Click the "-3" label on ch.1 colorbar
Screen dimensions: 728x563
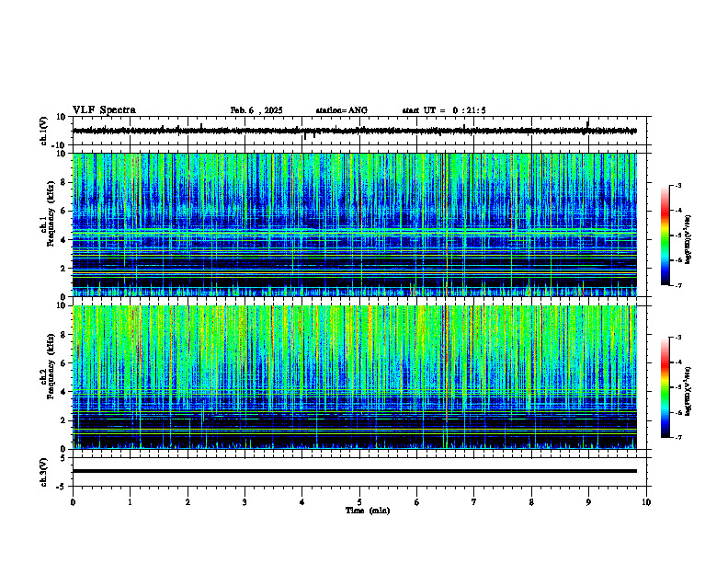point(677,186)
